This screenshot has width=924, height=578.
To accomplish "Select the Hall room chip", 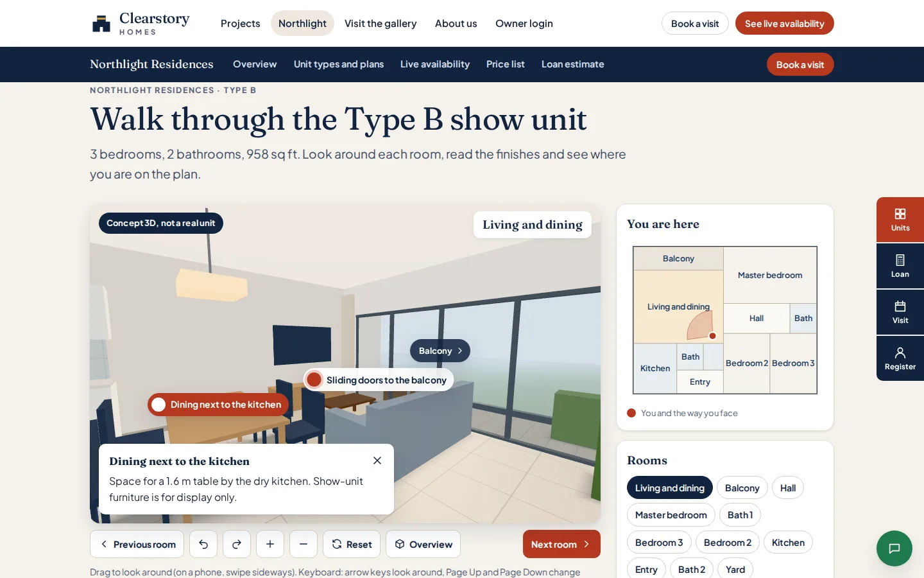I will [788, 487].
